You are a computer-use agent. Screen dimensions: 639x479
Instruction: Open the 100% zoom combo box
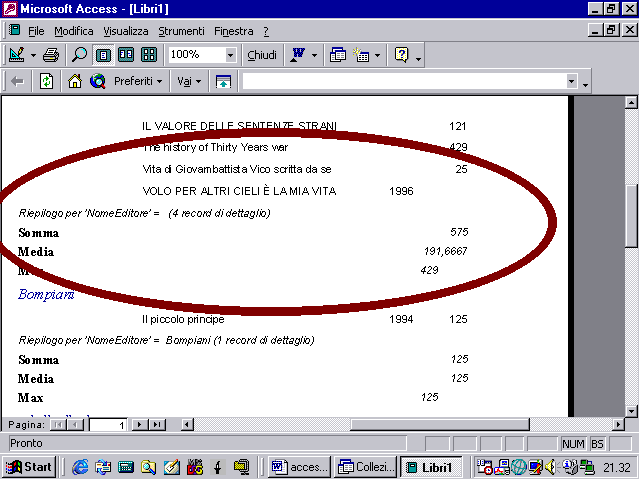point(203,55)
